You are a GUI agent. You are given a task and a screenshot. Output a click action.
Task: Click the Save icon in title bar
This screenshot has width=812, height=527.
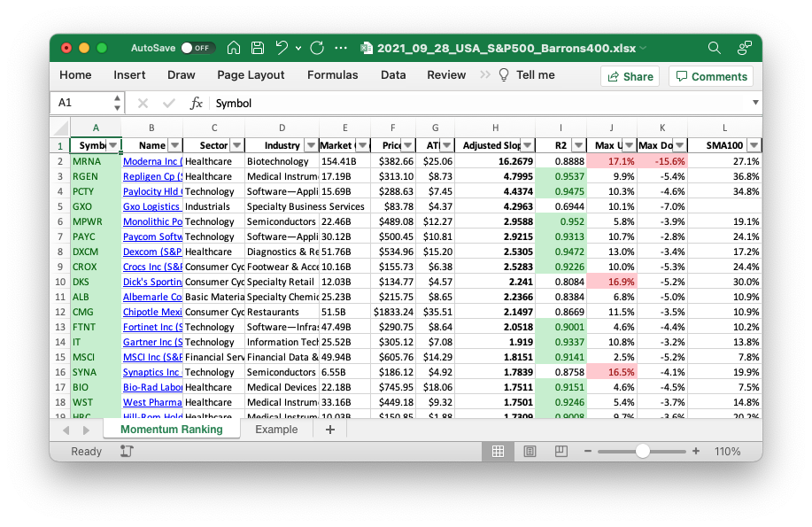click(x=258, y=48)
